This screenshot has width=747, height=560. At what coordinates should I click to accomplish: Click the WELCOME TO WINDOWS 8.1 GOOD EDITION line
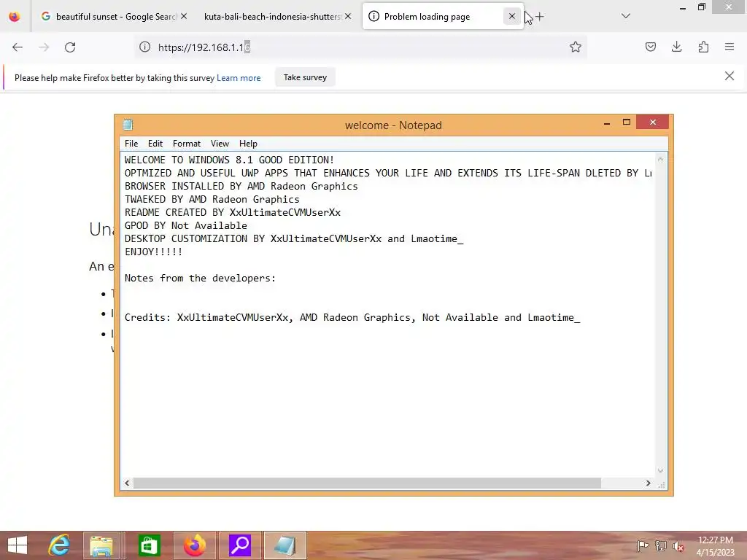229,160
